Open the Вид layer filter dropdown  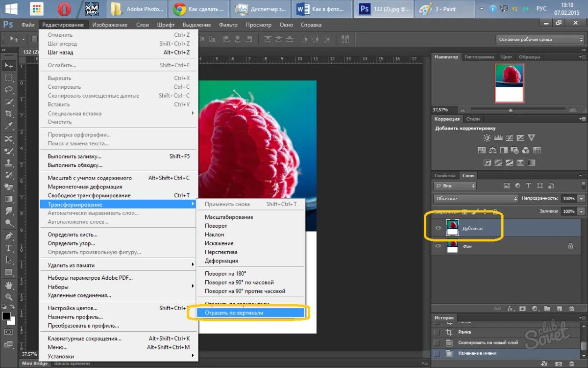pos(455,186)
